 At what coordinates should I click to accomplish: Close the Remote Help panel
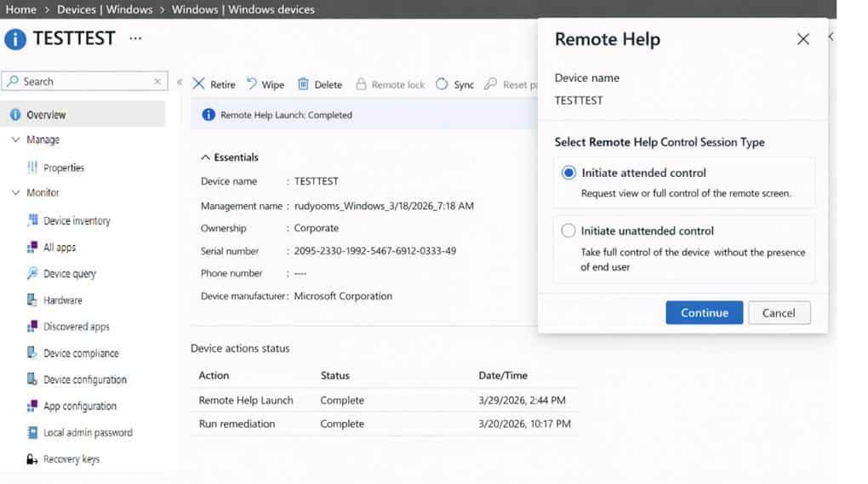click(802, 39)
